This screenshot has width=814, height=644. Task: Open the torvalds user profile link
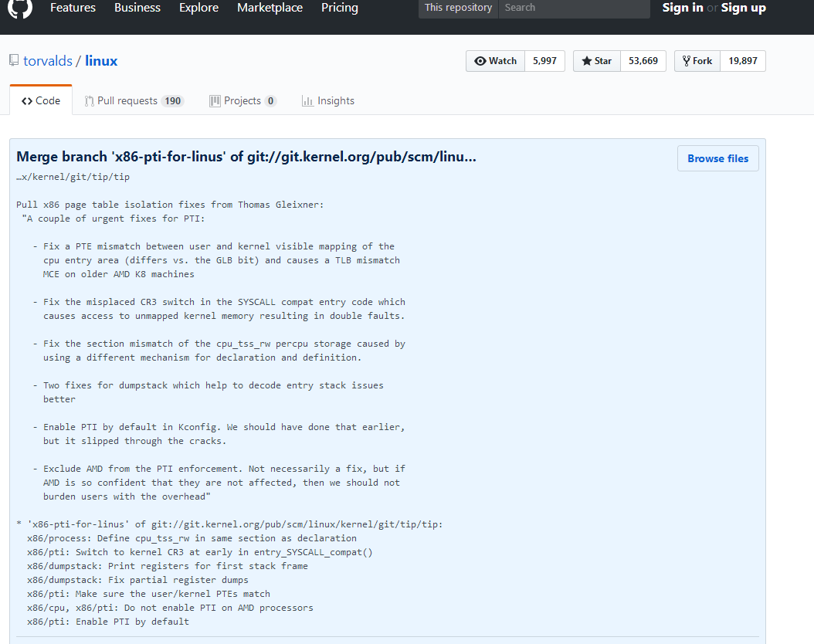click(x=48, y=60)
